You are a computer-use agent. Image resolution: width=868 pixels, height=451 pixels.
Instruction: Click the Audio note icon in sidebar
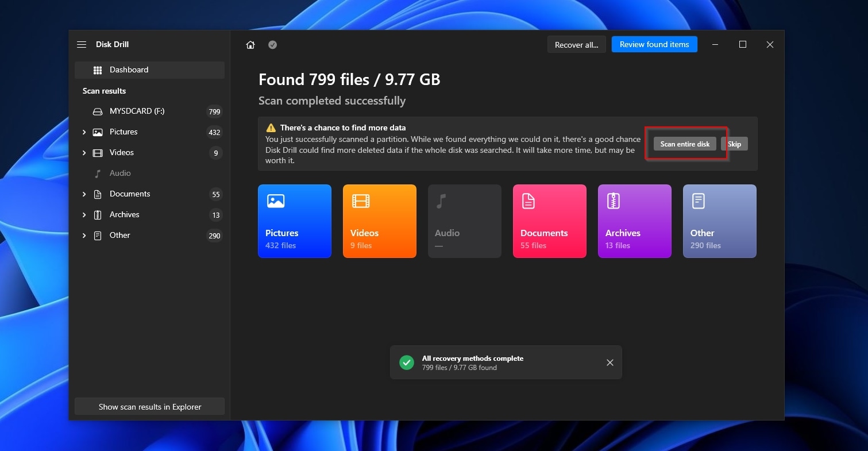(98, 174)
